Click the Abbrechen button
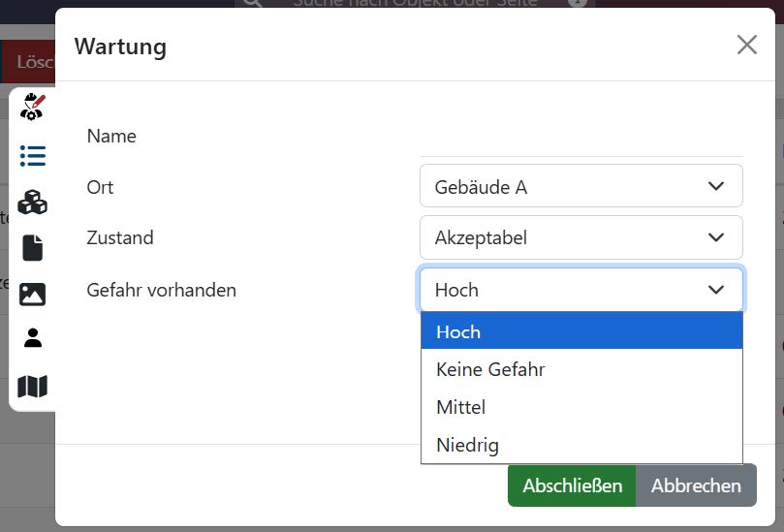This screenshot has width=784, height=532. (695, 485)
